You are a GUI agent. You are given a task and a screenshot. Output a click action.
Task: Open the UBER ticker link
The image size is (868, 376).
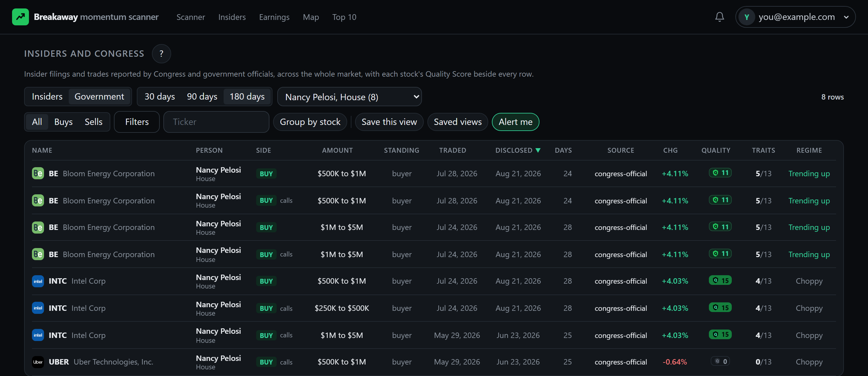coord(59,362)
